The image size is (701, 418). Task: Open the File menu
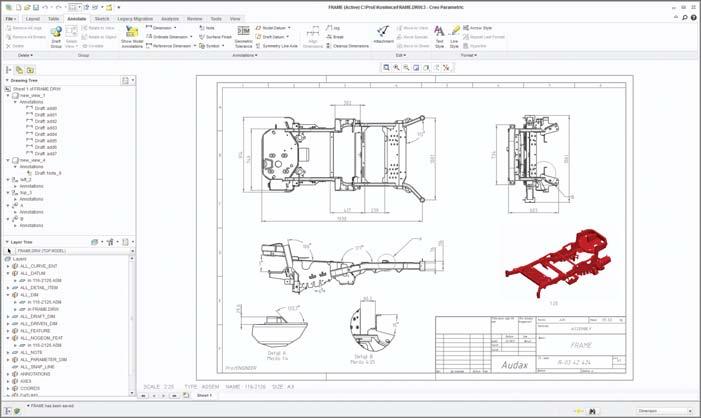coord(11,19)
